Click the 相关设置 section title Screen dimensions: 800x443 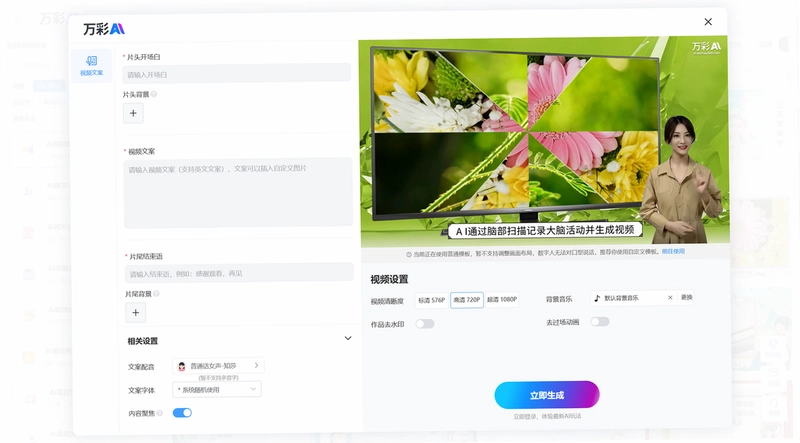click(x=142, y=341)
